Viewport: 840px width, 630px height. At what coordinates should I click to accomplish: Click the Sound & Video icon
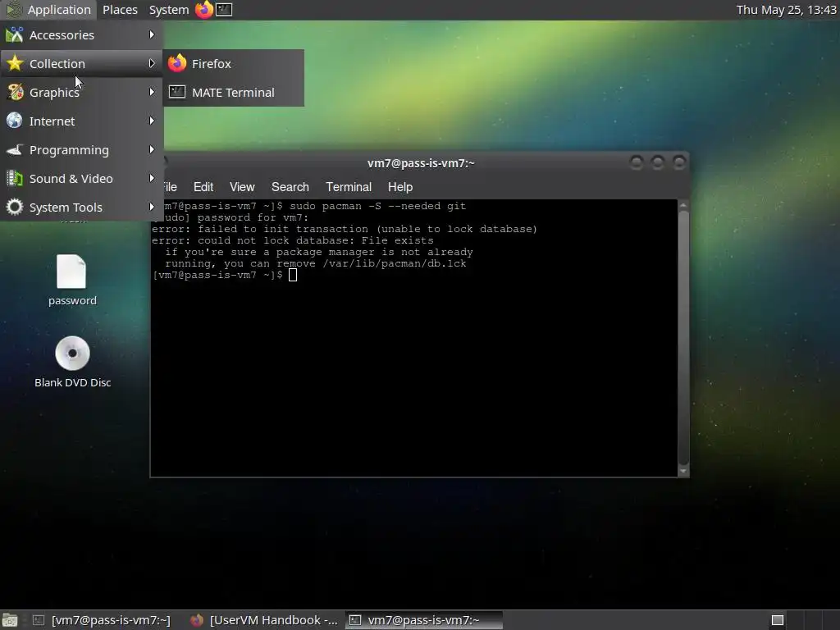pos(15,178)
